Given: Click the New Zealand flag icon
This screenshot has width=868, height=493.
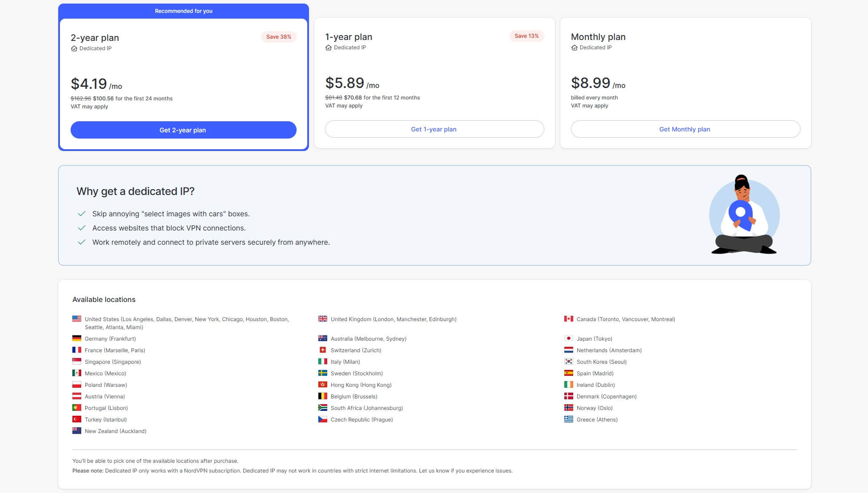Looking at the screenshot, I should pyautogui.click(x=76, y=430).
